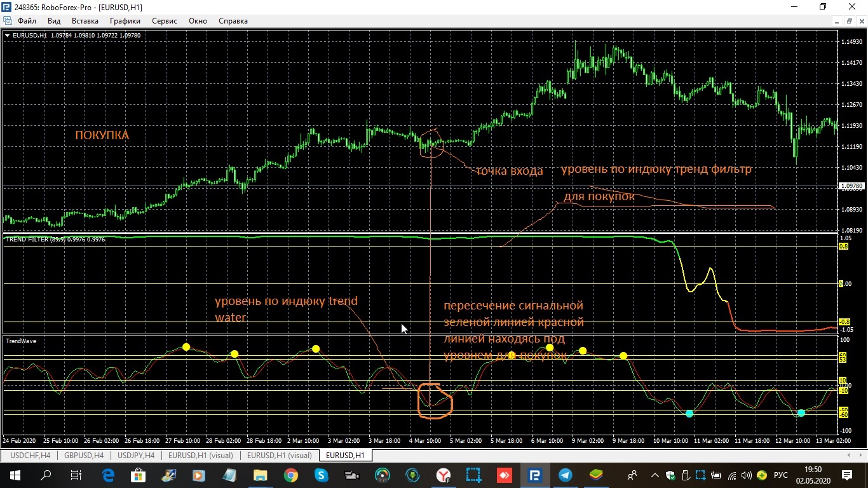Show hidden system tray icons

point(655,475)
